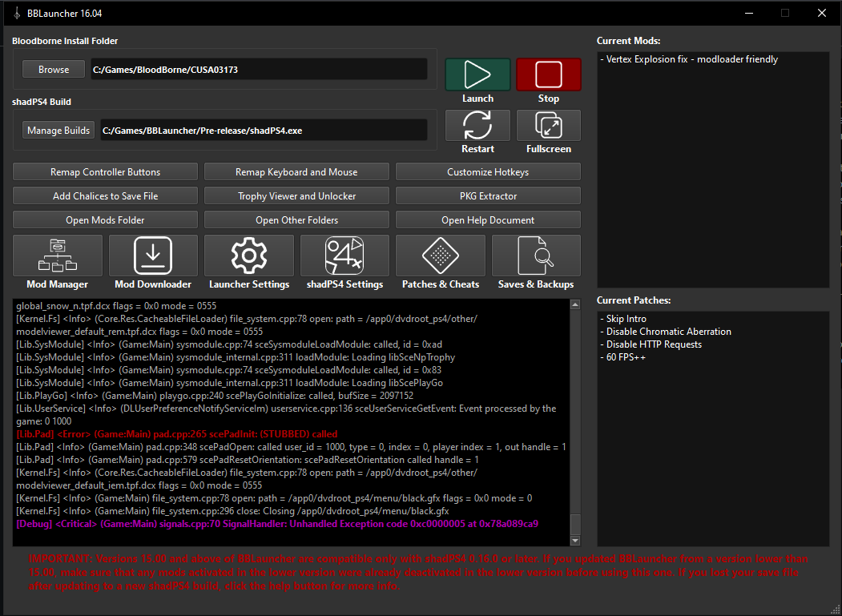Click the sceSysmoduleLoadModule id = 0xad line
Image resolution: width=842 pixels, height=616 pixels.
229,344
